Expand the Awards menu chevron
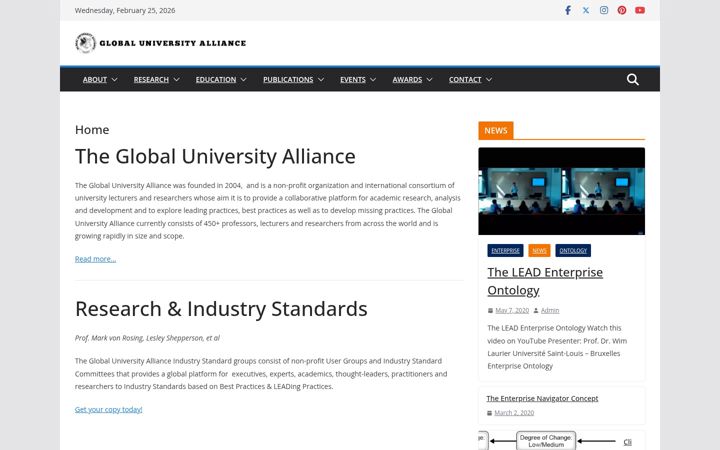This screenshot has height=450, width=720. pos(429,80)
